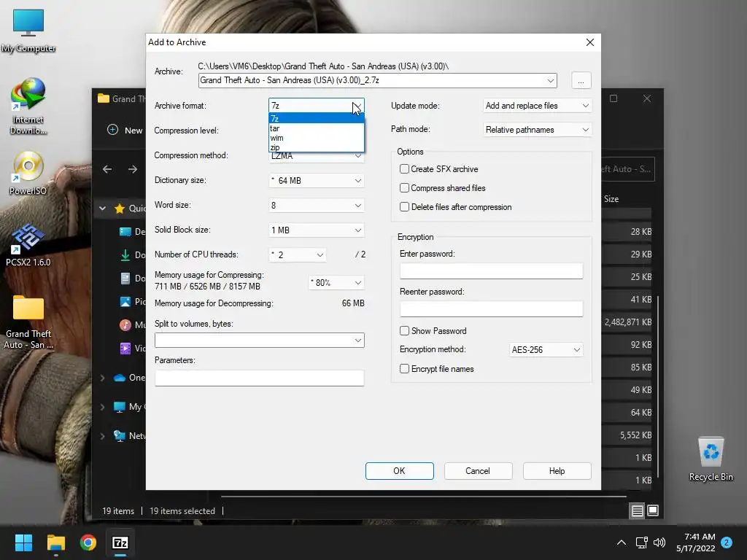This screenshot has width=747, height=560.
Task: Open archive name combo box arrow
Action: (x=550, y=80)
